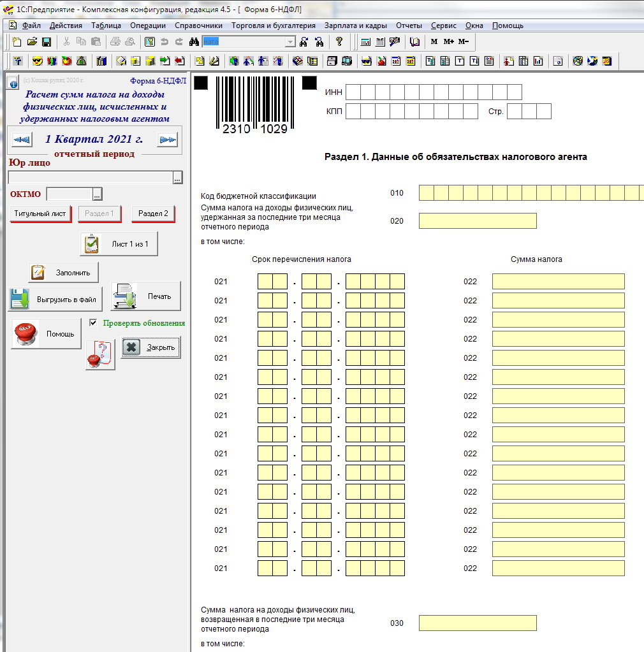Click the Печать button
This screenshot has height=652, width=644.
[145, 296]
